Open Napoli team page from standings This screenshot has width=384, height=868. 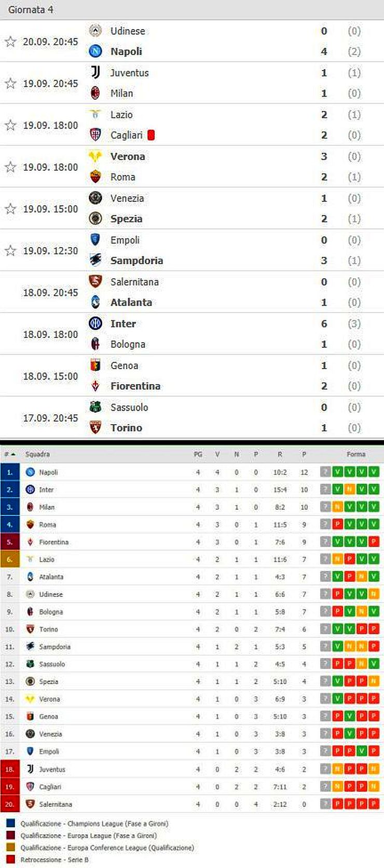click(x=48, y=472)
